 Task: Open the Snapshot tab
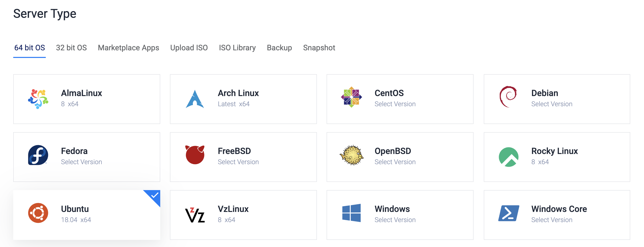point(319,48)
